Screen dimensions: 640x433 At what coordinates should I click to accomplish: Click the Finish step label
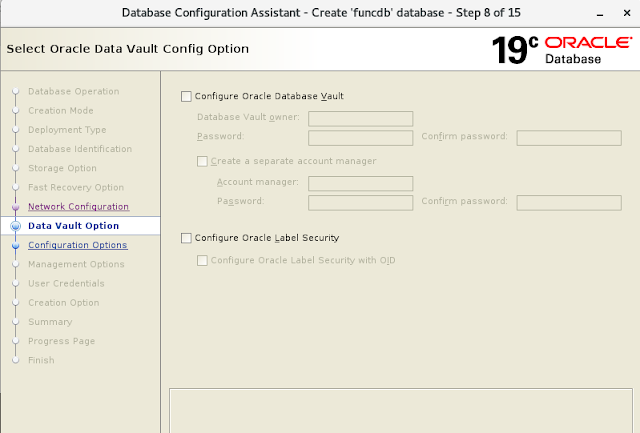click(41, 360)
